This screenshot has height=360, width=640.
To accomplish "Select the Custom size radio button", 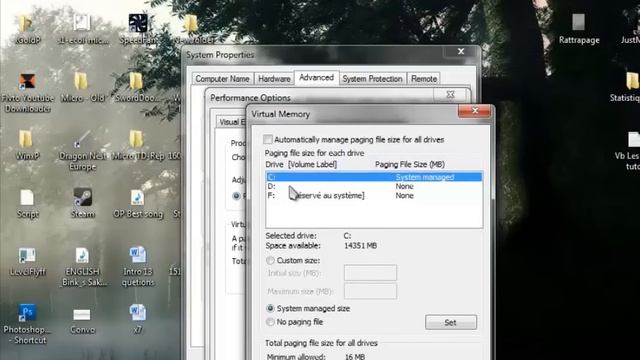I will click(270, 260).
